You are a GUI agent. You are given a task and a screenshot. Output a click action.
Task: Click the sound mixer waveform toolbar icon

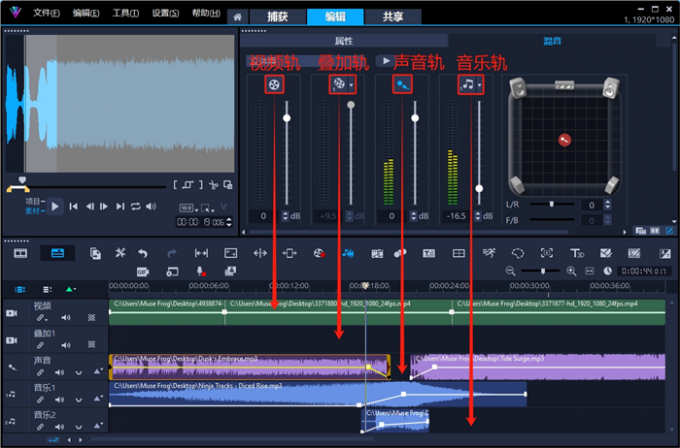tap(348, 253)
